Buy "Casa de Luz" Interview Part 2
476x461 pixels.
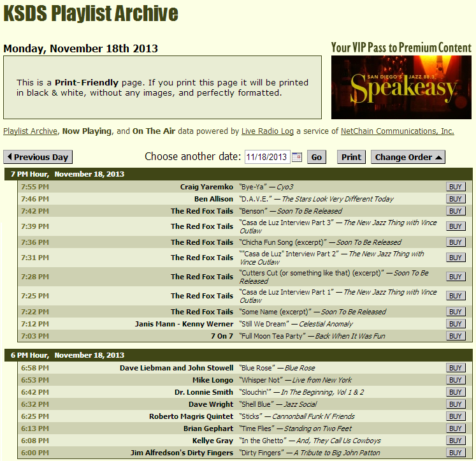pos(456,258)
